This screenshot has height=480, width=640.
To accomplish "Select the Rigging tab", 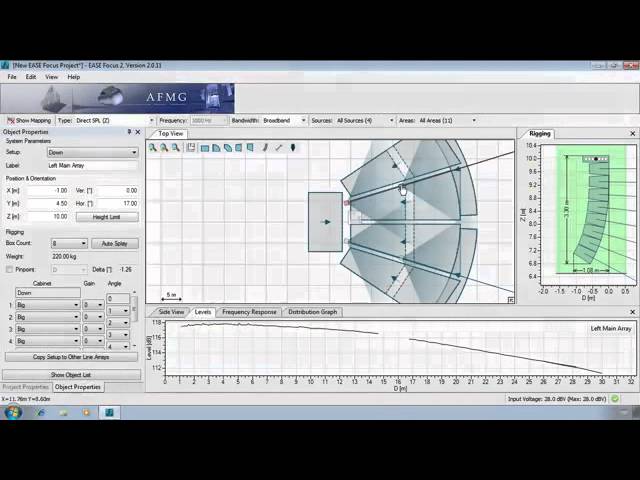I will pos(540,133).
